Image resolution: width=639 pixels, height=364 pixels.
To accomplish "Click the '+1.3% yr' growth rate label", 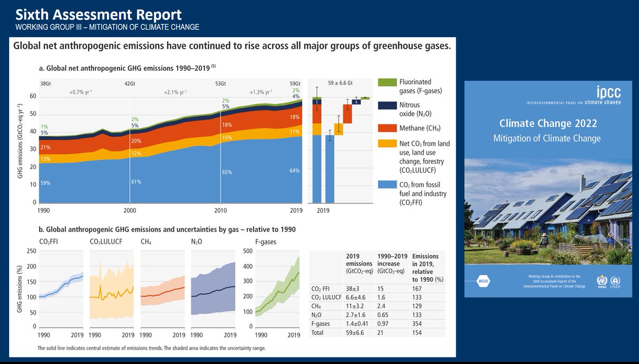I will 262,92.
